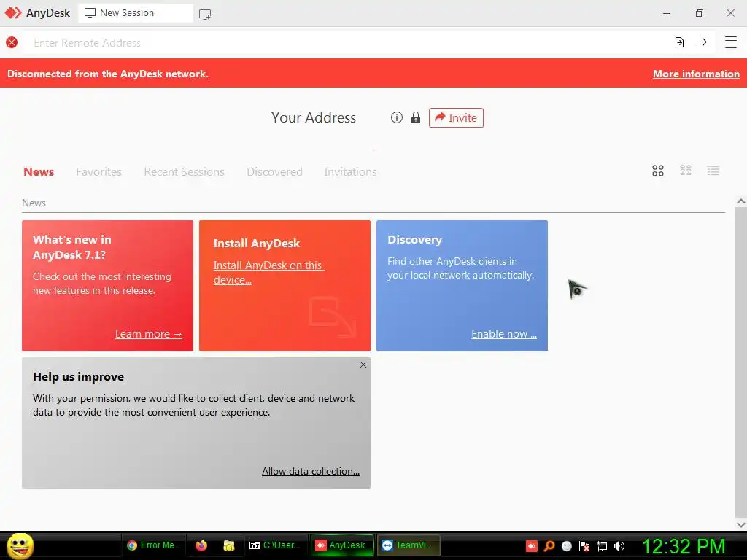Image resolution: width=747 pixels, height=560 pixels.
Task: Switch to list view layout
Action: pyautogui.click(x=713, y=171)
